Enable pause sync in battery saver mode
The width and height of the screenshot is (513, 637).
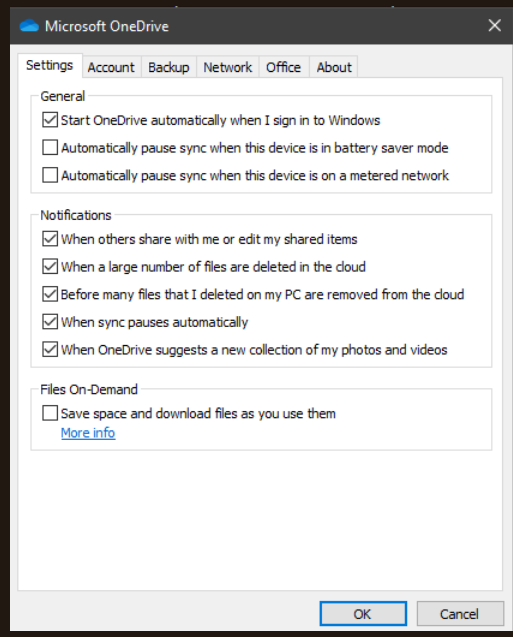pos(50,148)
